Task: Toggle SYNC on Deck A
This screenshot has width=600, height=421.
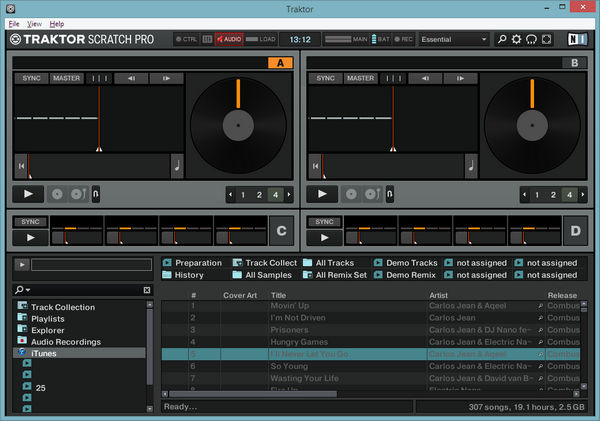Action: pyautogui.click(x=30, y=78)
